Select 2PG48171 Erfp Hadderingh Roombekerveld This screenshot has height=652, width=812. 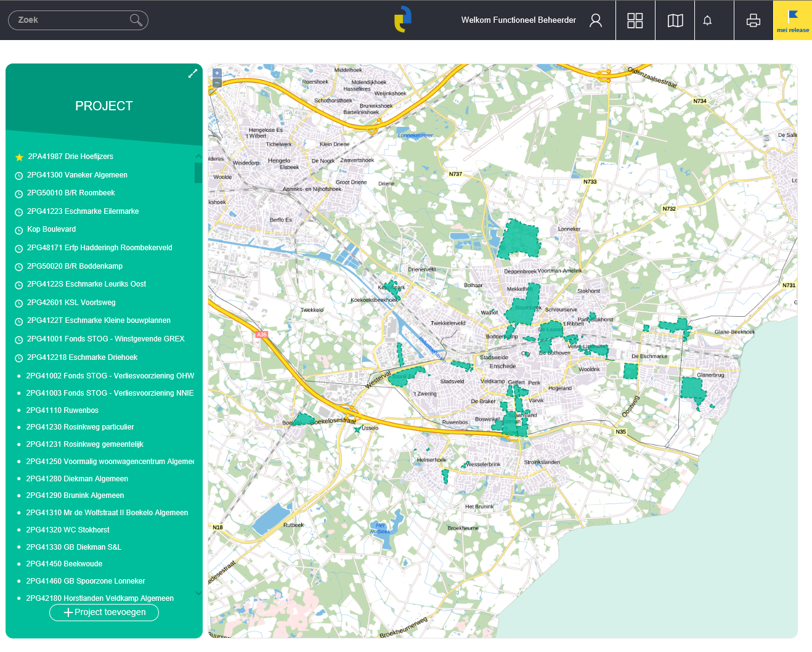tap(100, 248)
